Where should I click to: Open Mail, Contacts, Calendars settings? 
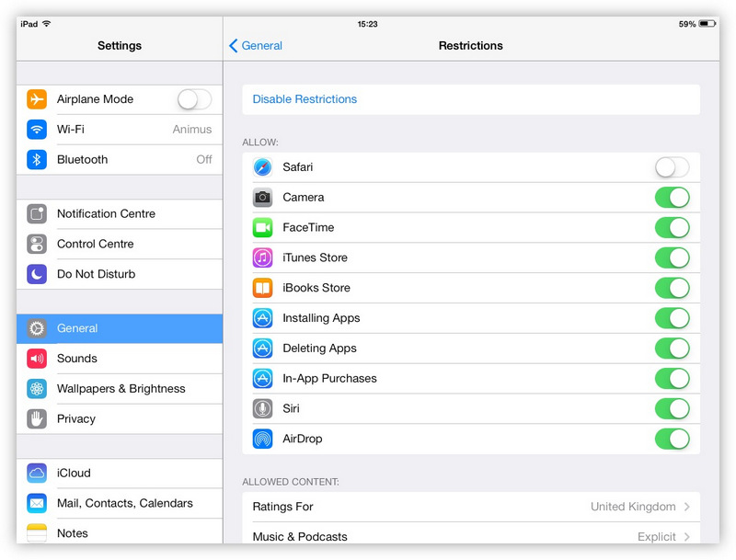coord(120,503)
